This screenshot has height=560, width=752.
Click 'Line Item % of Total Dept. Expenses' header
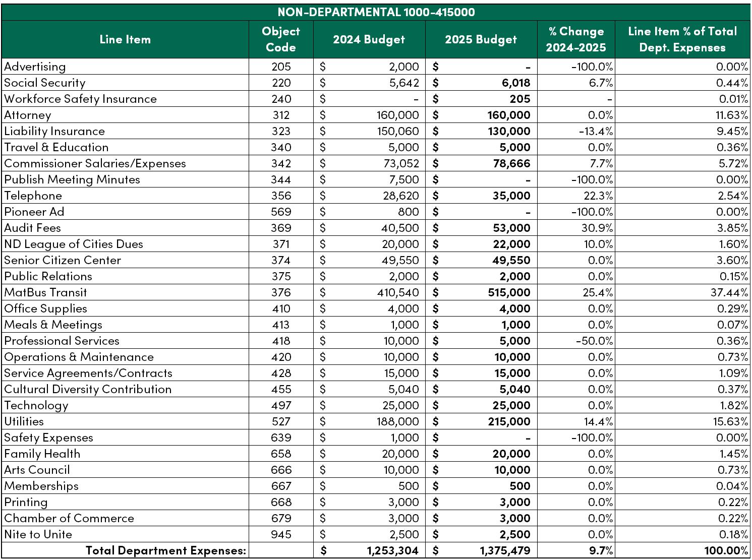pos(682,39)
